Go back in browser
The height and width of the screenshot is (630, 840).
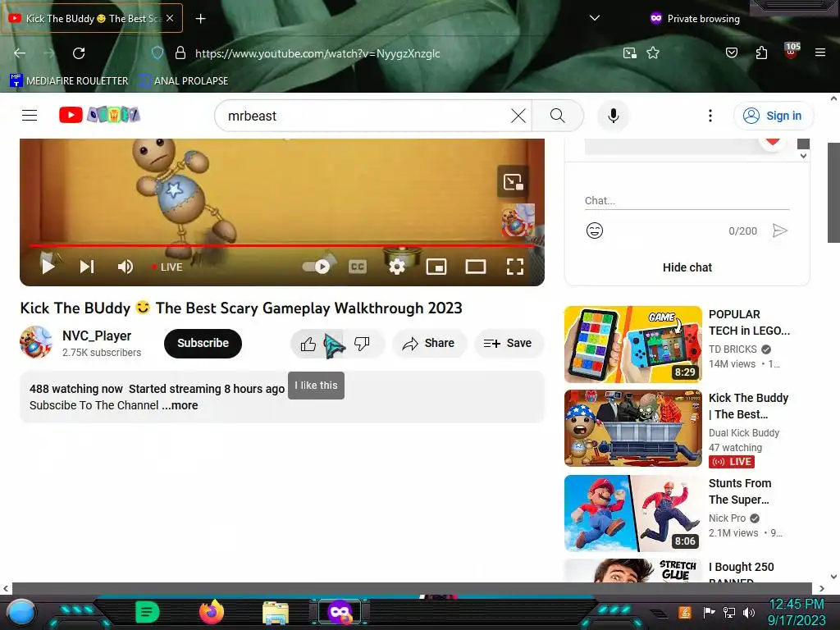click(20, 53)
